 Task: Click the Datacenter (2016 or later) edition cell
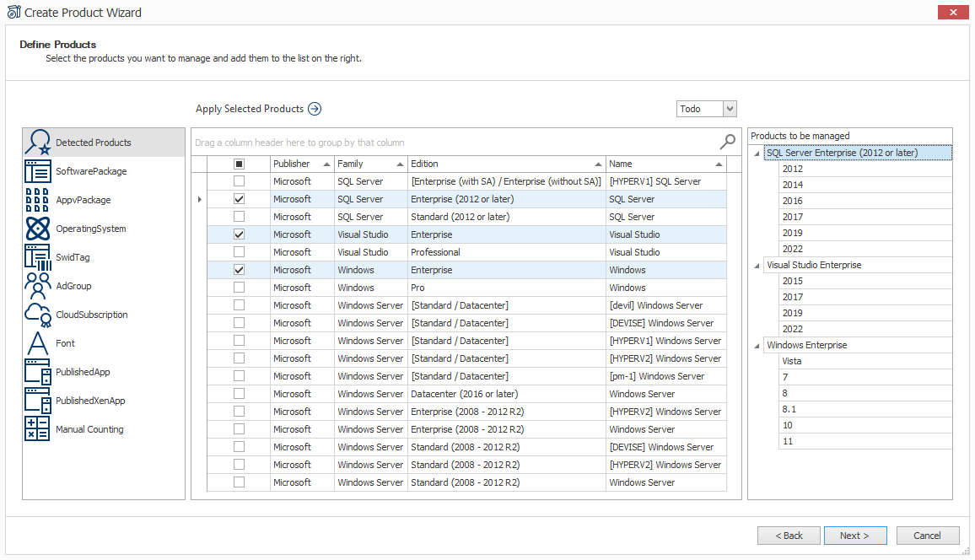click(506, 393)
